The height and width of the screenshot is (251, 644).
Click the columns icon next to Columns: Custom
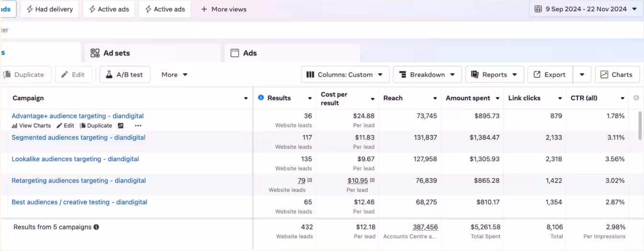pyautogui.click(x=310, y=75)
